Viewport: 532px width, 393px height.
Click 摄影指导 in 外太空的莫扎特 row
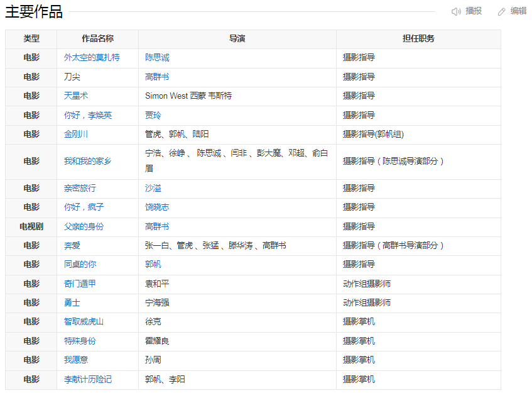point(359,57)
